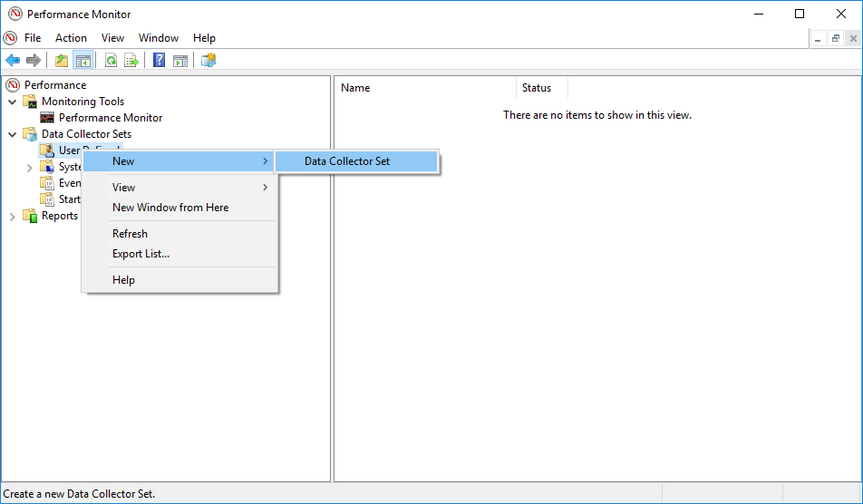Click the Data Collector Sets folder icon
This screenshot has width=863, height=504.
pyautogui.click(x=30, y=133)
